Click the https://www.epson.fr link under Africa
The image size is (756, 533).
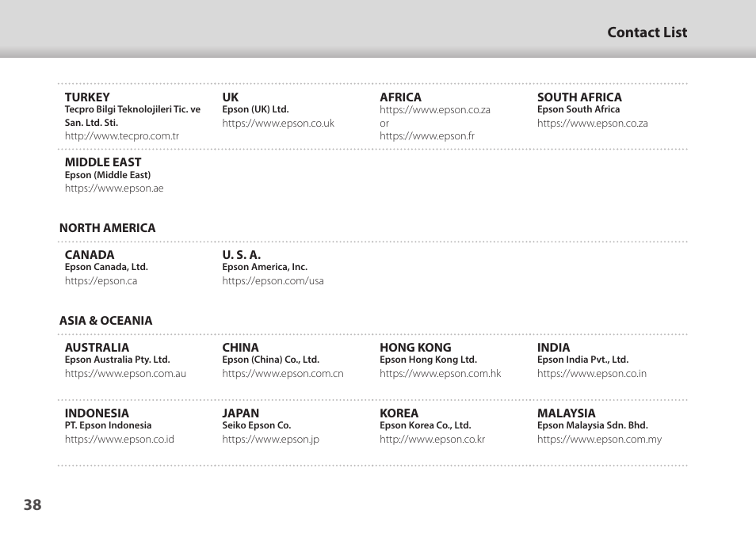(427, 136)
